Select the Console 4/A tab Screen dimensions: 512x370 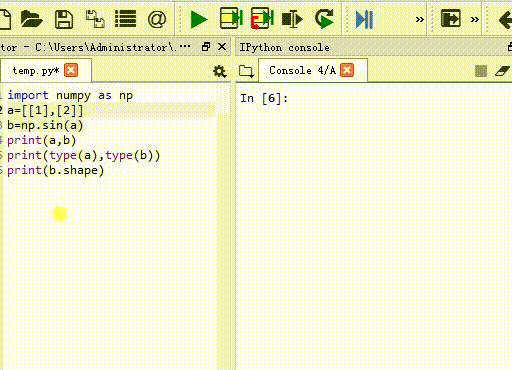click(x=313, y=70)
